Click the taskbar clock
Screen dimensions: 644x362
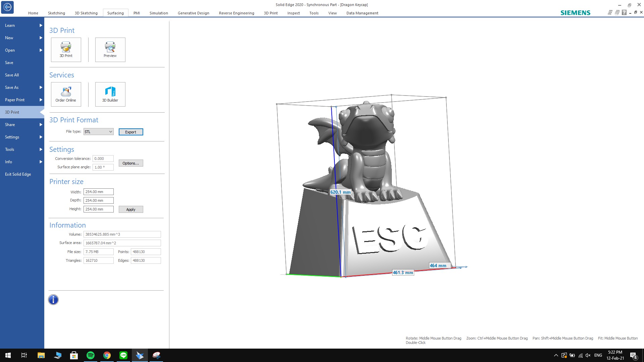[x=615, y=355]
